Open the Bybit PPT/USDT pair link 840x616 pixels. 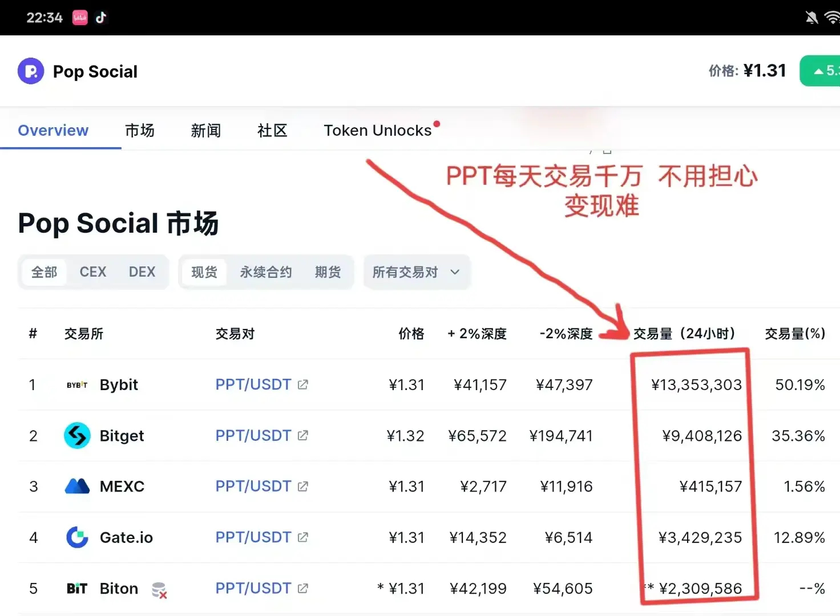[x=253, y=385]
